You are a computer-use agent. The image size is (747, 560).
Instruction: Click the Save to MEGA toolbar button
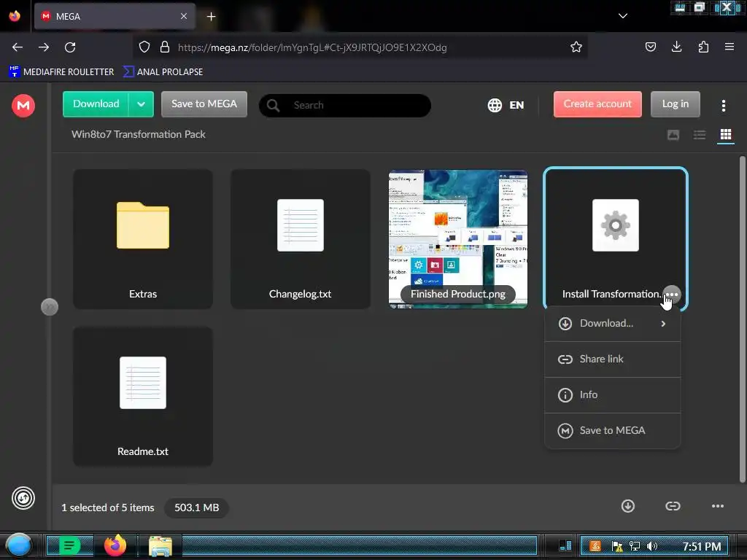tap(204, 104)
